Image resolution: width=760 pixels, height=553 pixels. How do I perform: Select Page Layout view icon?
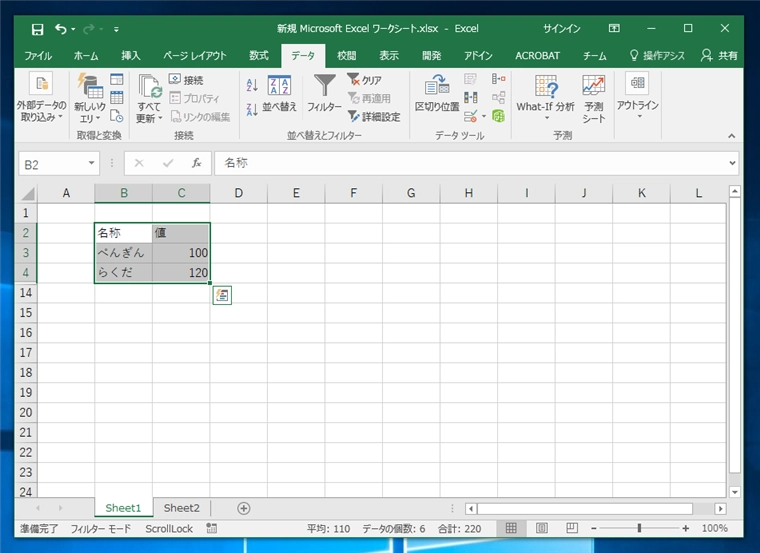[x=542, y=528]
